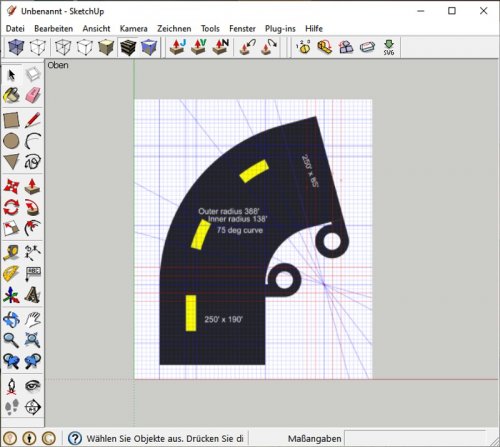The height and width of the screenshot is (447, 500).
Task: Select the Orbit camera tool
Action: click(11, 319)
